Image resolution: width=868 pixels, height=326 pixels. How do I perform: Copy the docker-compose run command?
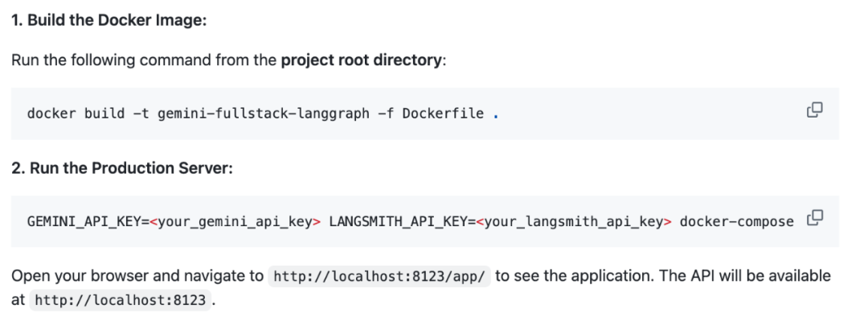coord(815,218)
